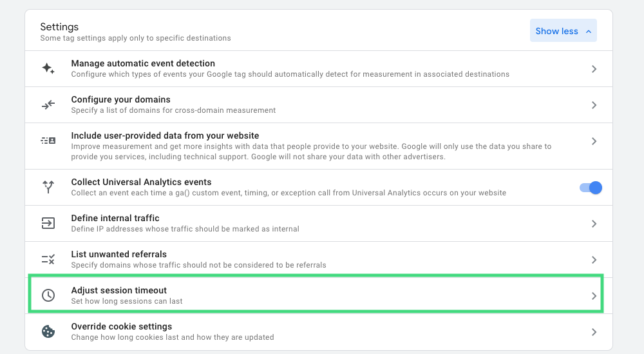Click the user-provided data icon
Screen dimensions: 644x354
[x=48, y=141]
